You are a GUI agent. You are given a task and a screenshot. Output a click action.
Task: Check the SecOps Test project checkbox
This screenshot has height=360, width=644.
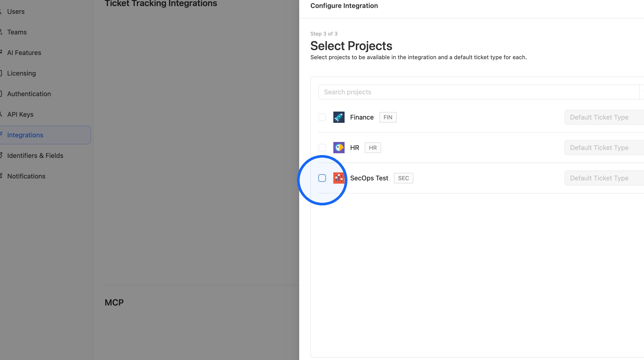pos(322,178)
